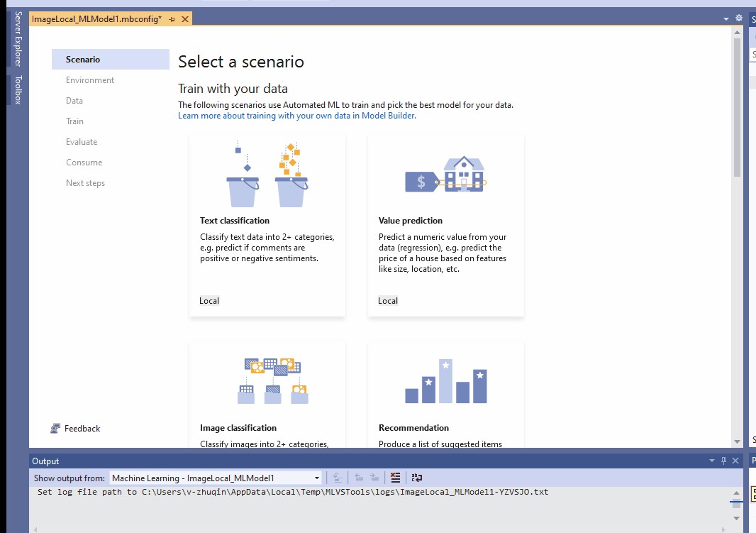Navigate to the Train step

click(x=74, y=121)
